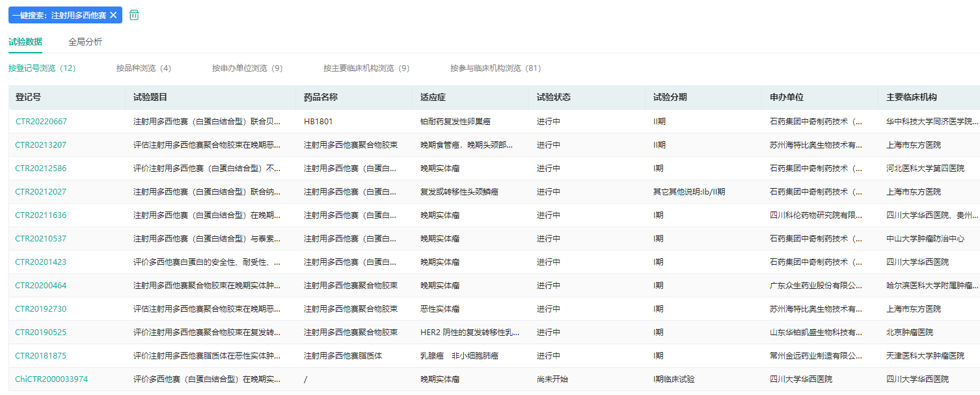Remove the 注射用多西他赛 search tag
The height and width of the screenshot is (395, 980).
113,15
